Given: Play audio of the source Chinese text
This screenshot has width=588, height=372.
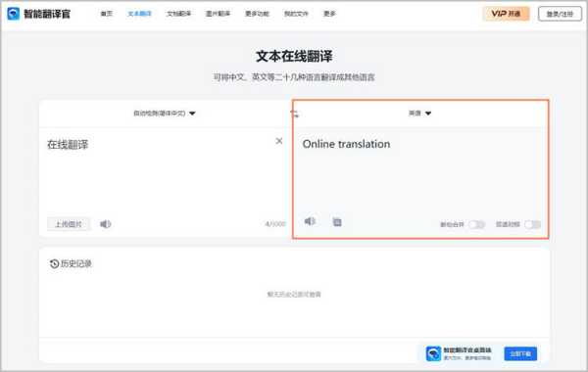Looking at the screenshot, I should (106, 224).
